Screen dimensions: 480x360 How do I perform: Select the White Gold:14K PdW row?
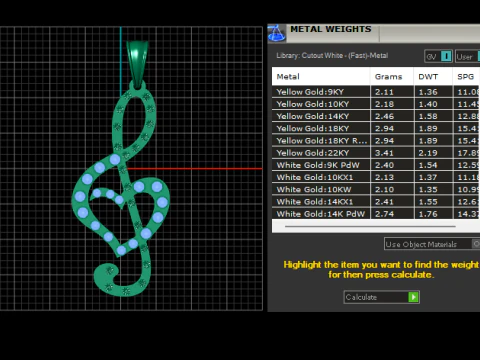pyautogui.click(x=376, y=214)
